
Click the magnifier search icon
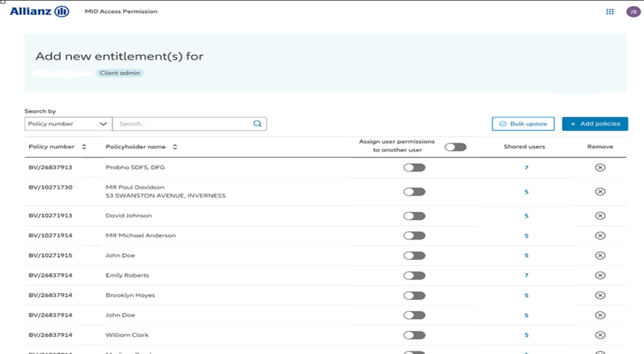pos(257,123)
